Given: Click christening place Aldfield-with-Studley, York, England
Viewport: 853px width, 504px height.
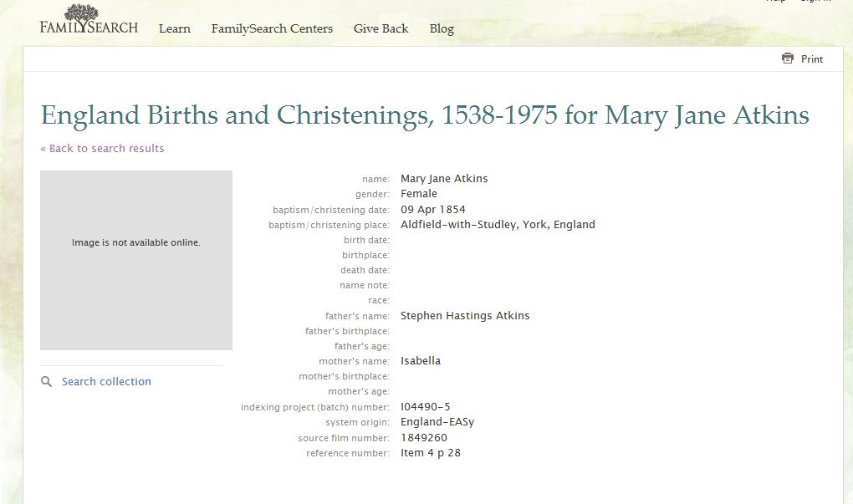Looking at the screenshot, I should pyautogui.click(x=498, y=225).
